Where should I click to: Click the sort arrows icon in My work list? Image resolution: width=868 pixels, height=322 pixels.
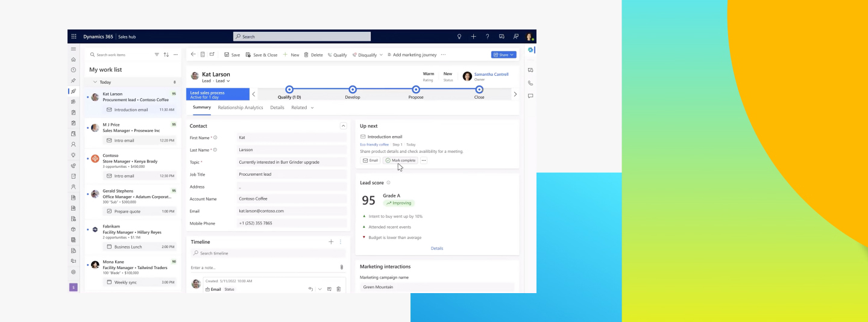pos(166,55)
